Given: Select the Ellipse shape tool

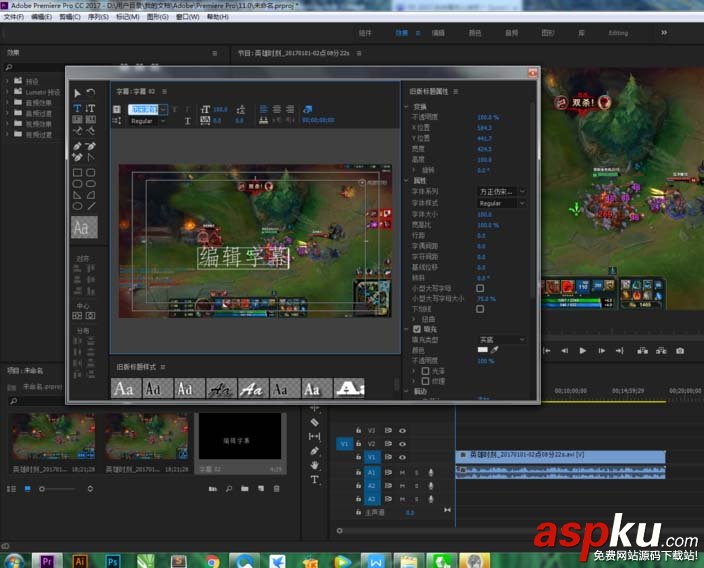Looking at the screenshot, I should (77, 206).
